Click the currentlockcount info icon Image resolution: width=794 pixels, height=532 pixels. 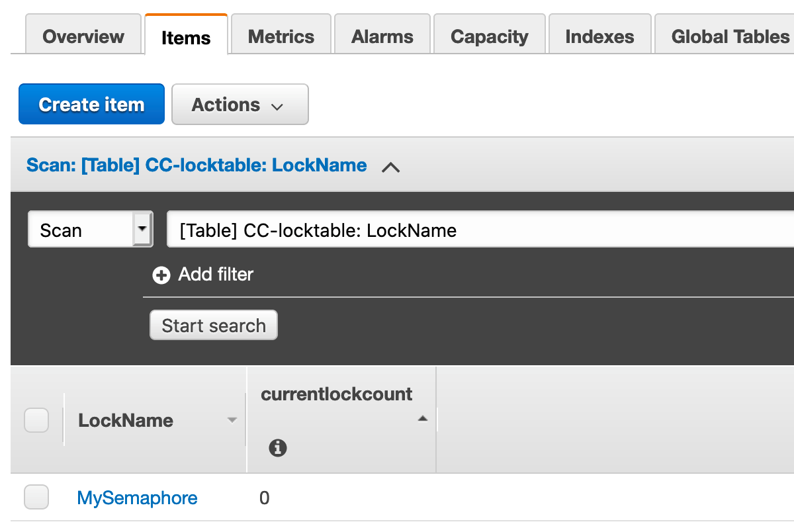(x=278, y=449)
